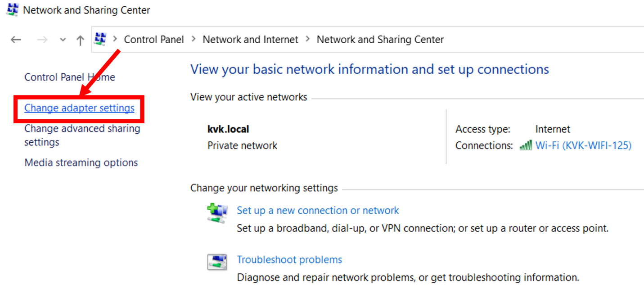644x298 pixels.
Task: Expand the chevron right after Control Panel breadcrumb
Action: click(x=194, y=40)
